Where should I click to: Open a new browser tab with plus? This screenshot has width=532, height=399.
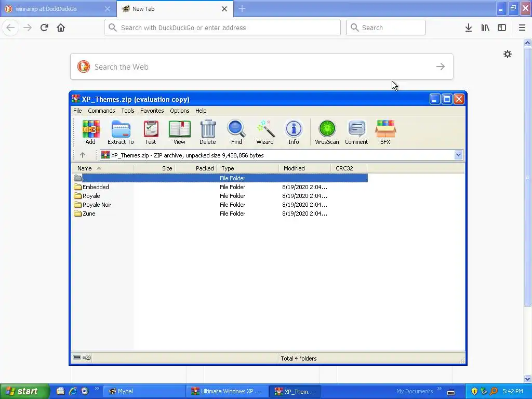click(242, 8)
